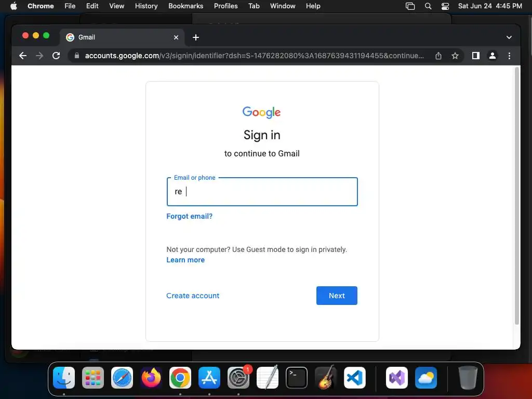Open the File menu
Image resolution: width=532 pixels, height=399 pixels.
(x=70, y=6)
